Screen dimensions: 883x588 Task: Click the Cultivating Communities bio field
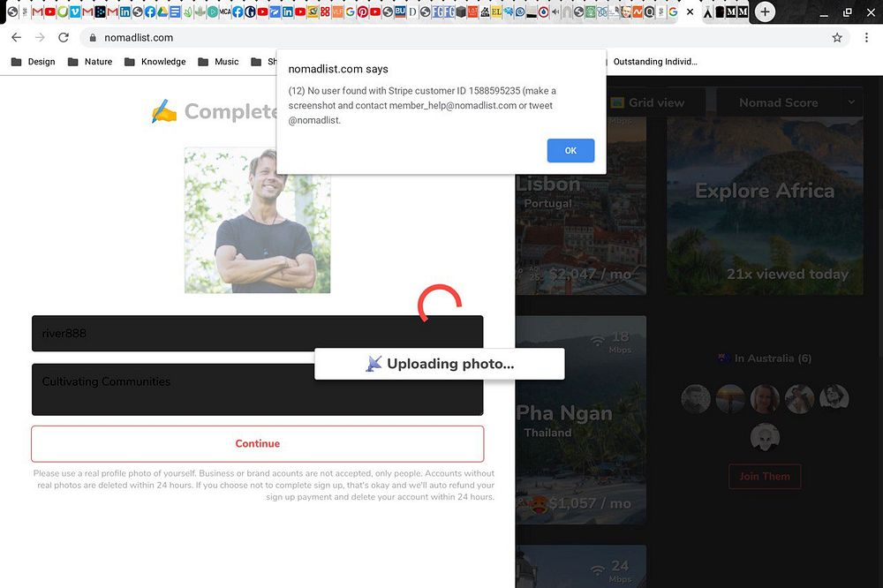pos(257,389)
